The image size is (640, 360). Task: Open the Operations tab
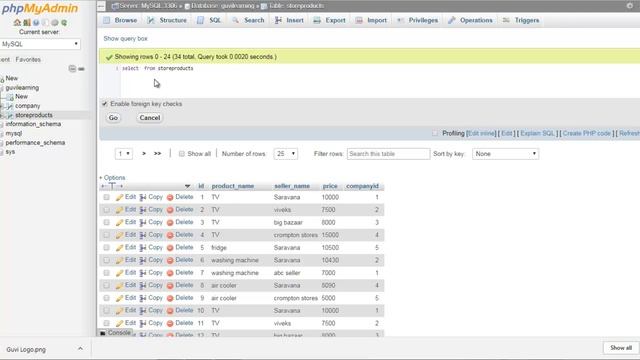(x=470, y=20)
